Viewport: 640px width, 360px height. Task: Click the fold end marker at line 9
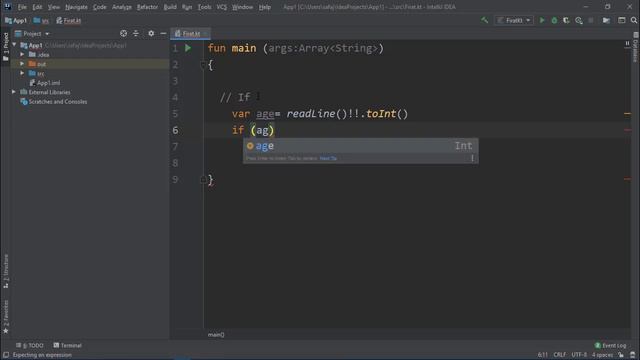[x=203, y=180]
